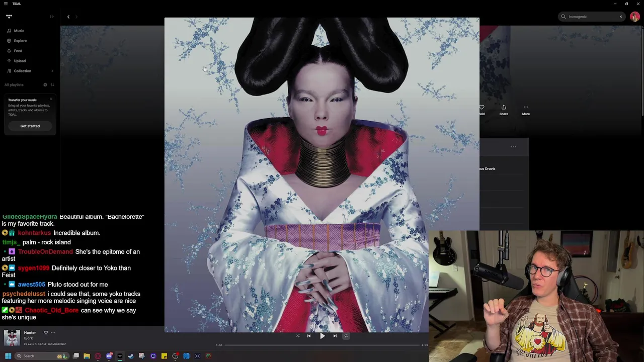
Task: Favorite the Hunter track with heart
Action: [x=46, y=332]
